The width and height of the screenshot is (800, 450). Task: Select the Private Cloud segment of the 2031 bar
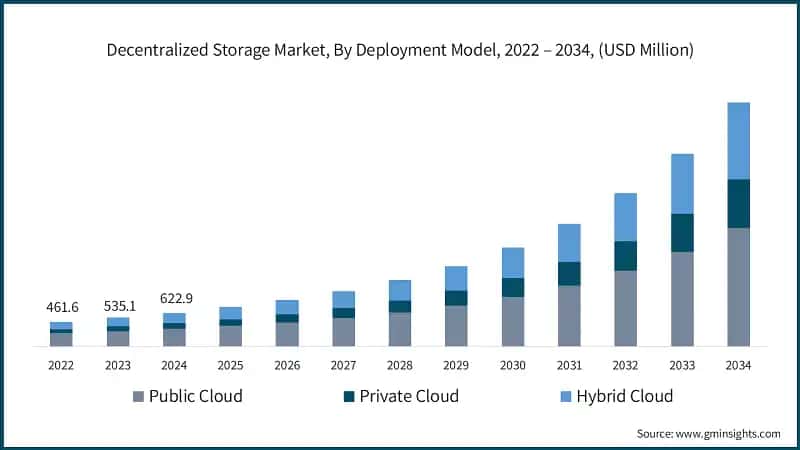[569, 274]
